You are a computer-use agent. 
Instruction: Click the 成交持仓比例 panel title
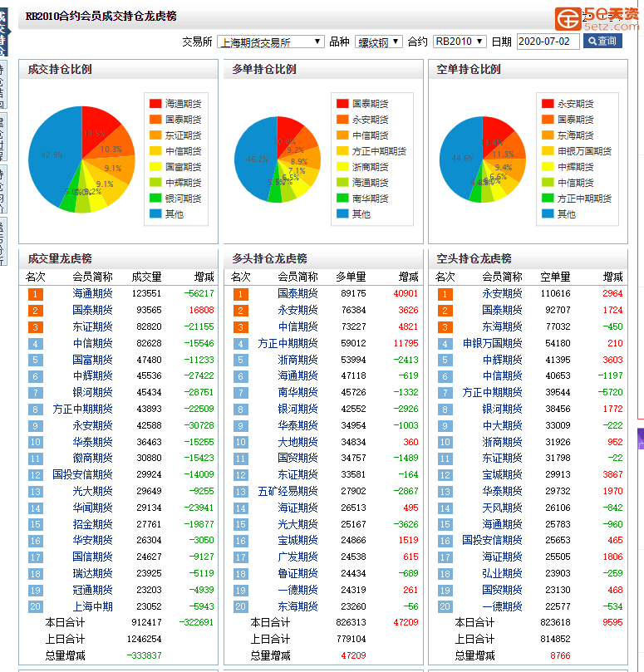click(x=60, y=70)
